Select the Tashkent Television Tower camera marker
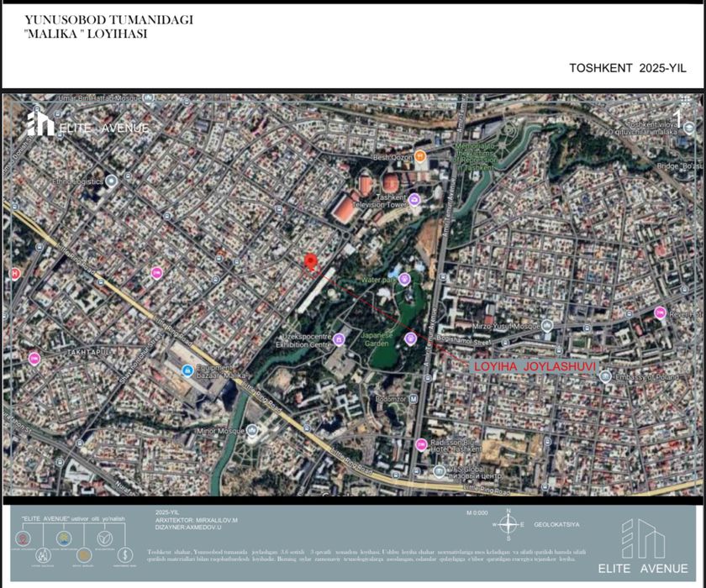 click(414, 199)
